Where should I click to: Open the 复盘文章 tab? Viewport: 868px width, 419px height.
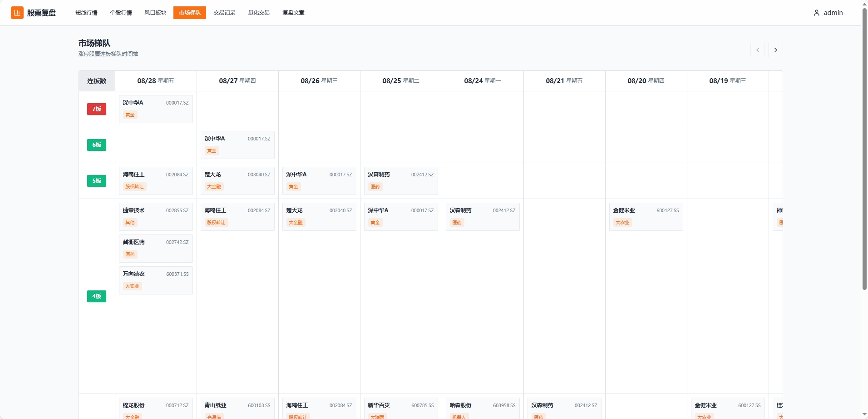click(x=293, y=13)
